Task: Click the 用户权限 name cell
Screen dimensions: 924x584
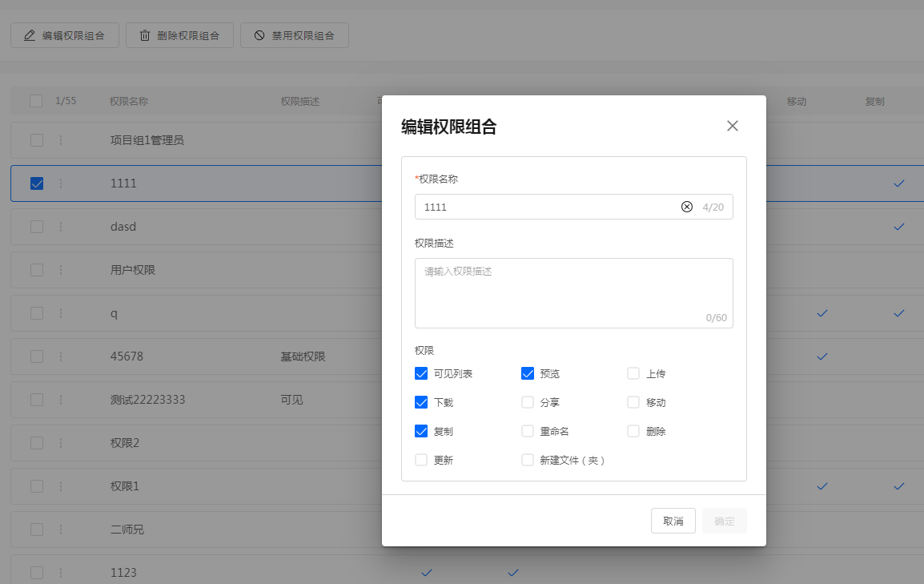Action: pyautogui.click(x=133, y=270)
